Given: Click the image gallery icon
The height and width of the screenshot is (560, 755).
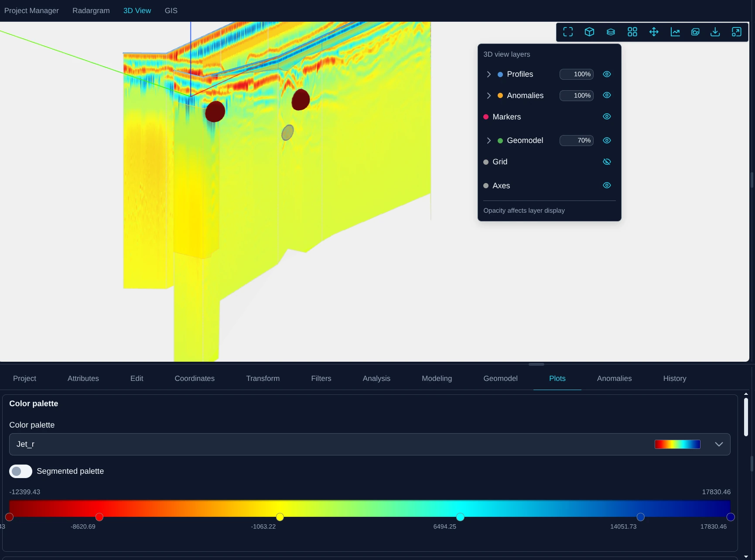Looking at the screenshot, I should [x=695, y=32].
